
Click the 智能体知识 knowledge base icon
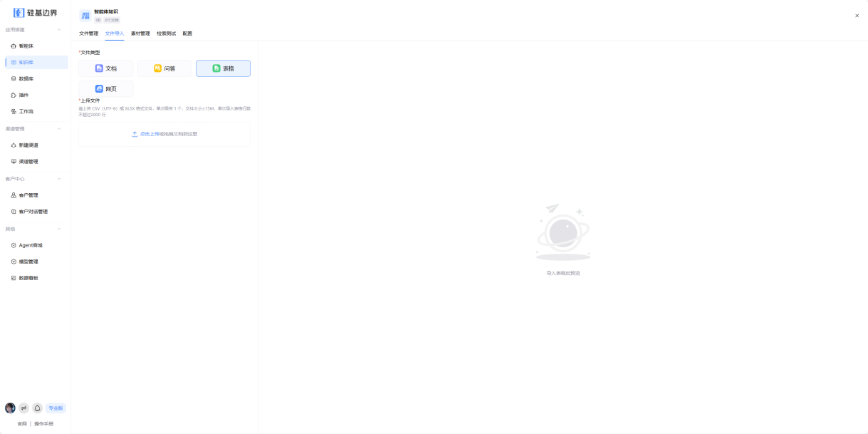[x=85, y=15]
